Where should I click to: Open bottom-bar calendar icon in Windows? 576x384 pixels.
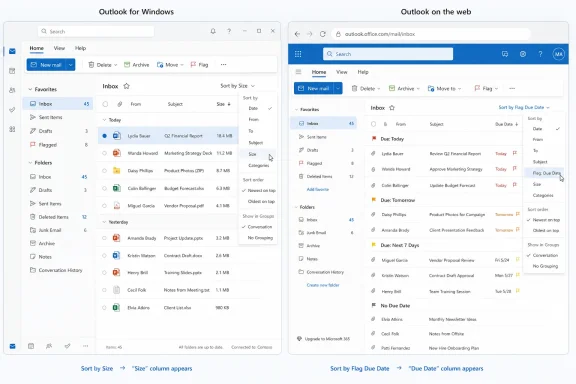pyautogui.click(x=31, y=346)
